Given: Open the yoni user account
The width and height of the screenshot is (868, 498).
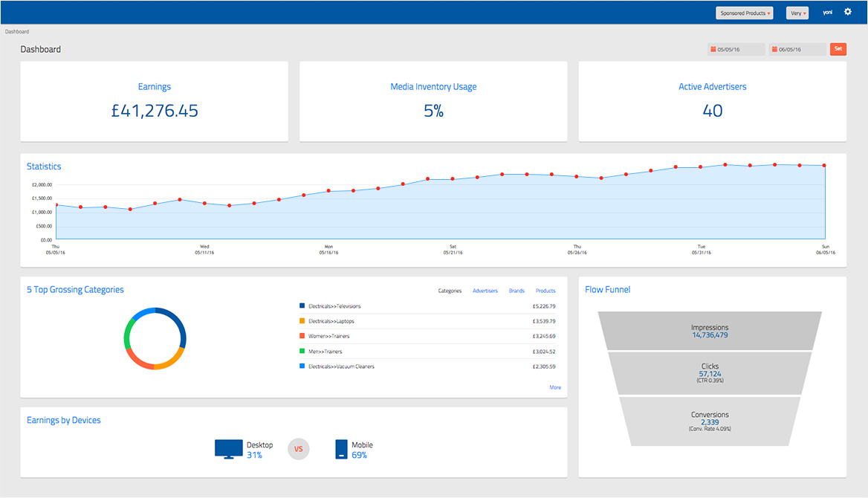Looking at the screenshot, I should coord(828,13).
